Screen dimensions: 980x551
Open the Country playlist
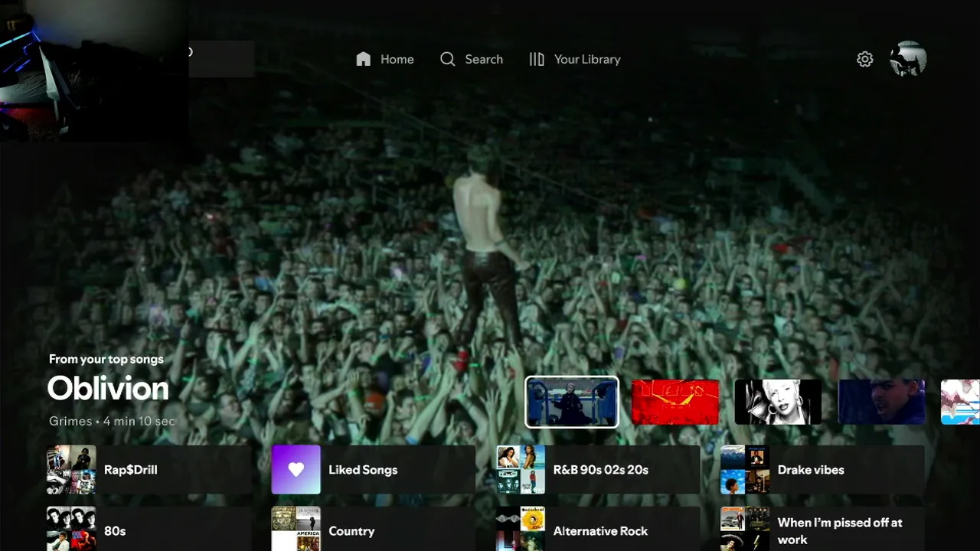374,529
